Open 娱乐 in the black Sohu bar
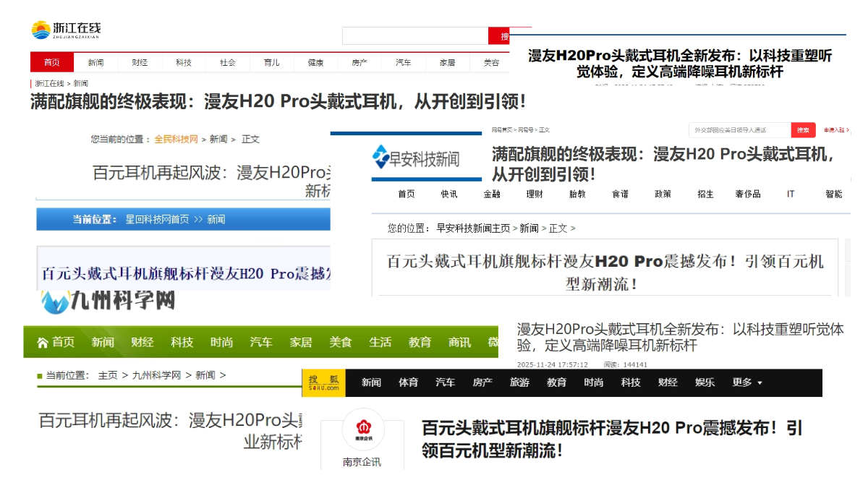The height and width of the screenshot is (488, 868). pos(705,382)
